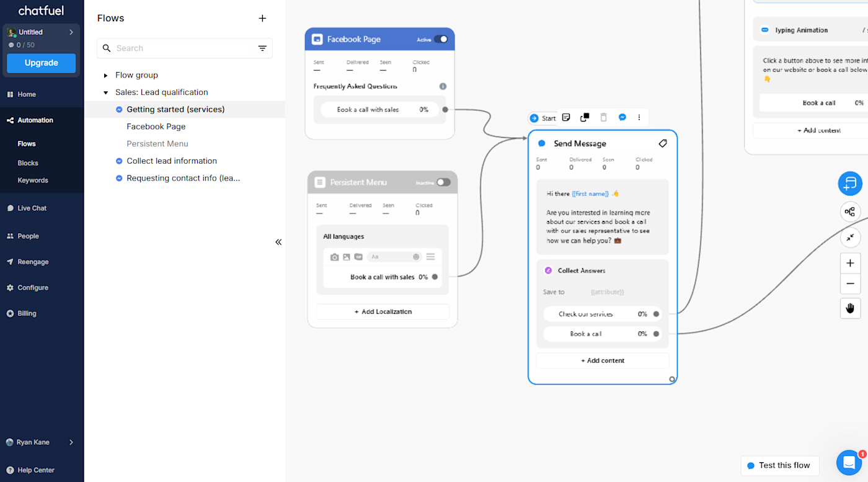Open the Ryan Kane account menu
Image resolution: width=868 pixels, height=482 pixels.
[40, 442]
